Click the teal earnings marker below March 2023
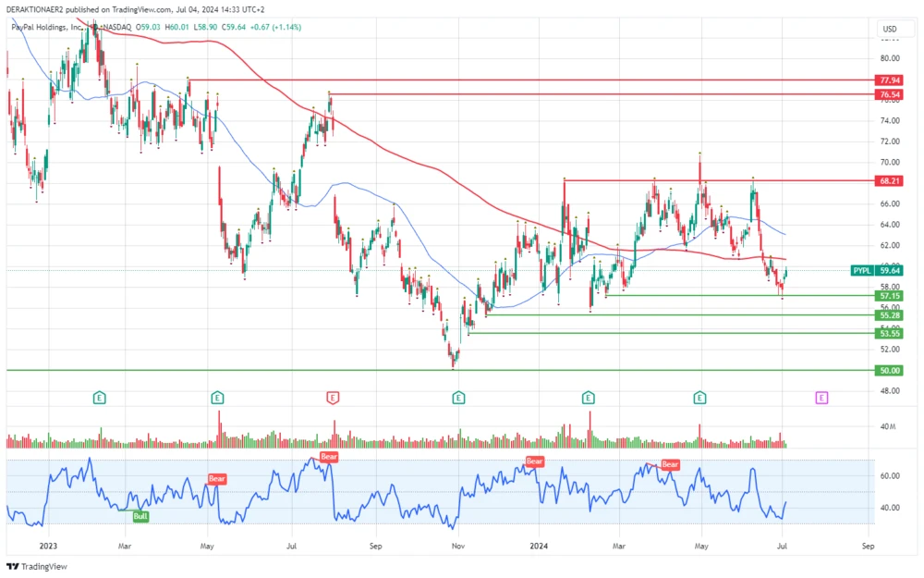This screenshot has height=578, width=924. coord(98,398)
